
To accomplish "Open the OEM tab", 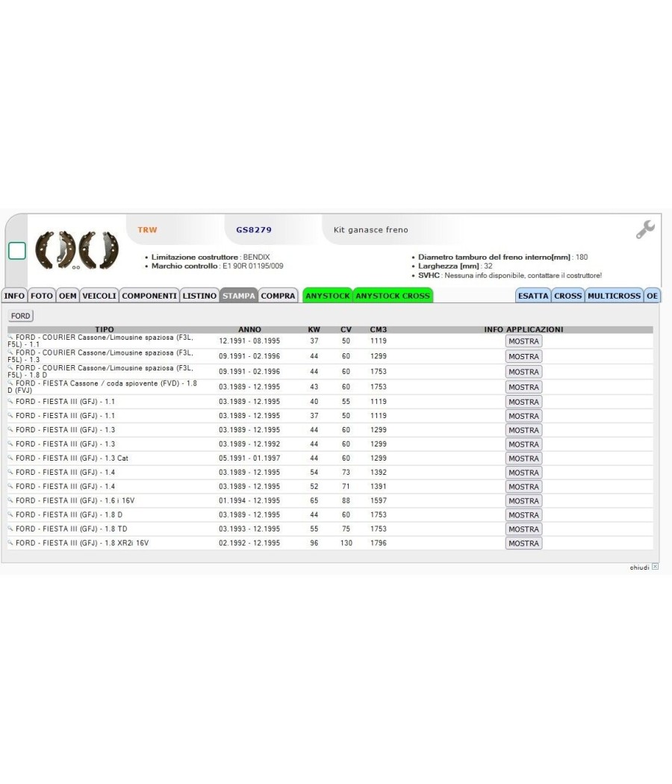I will 67,296.
